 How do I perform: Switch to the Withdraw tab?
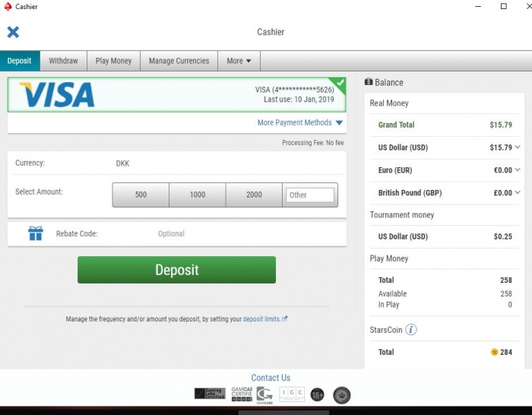(63, 61)
